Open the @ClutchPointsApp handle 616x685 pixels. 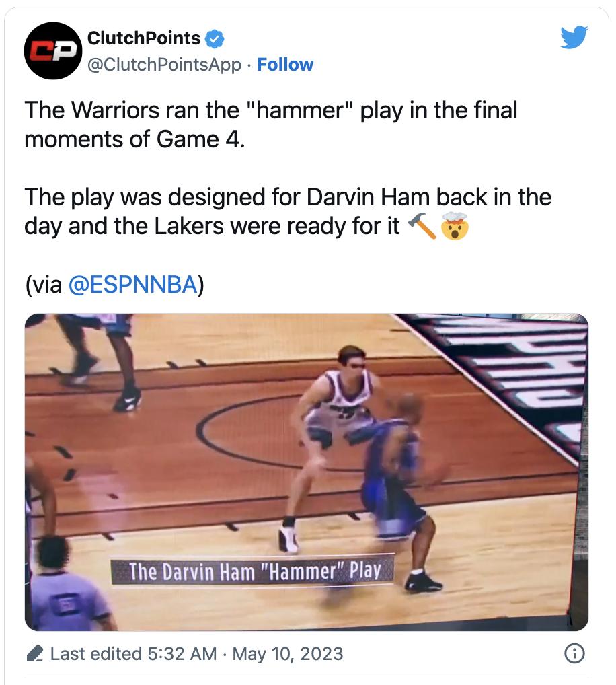pyautogui.click(x=164, y=65)
